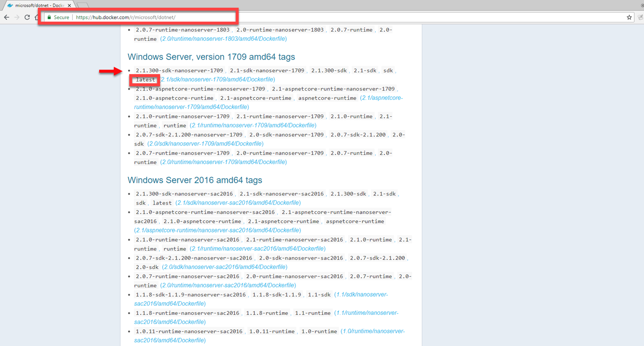Image resolution: width=644 pixels, height=346 pixels.
Task: Click the 2.0.7-sdk-2.1.200-nanoserver-sac2016 tag
Action: pyautogui.click(x=194, y=258)
